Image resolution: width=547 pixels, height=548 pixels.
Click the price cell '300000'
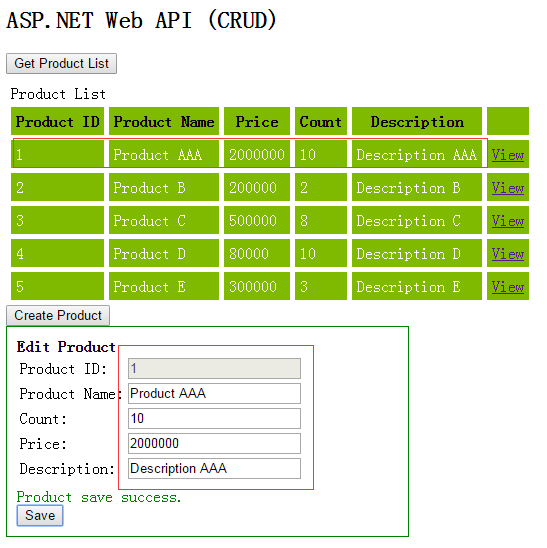pyautogui.click(x=257, y=286)
